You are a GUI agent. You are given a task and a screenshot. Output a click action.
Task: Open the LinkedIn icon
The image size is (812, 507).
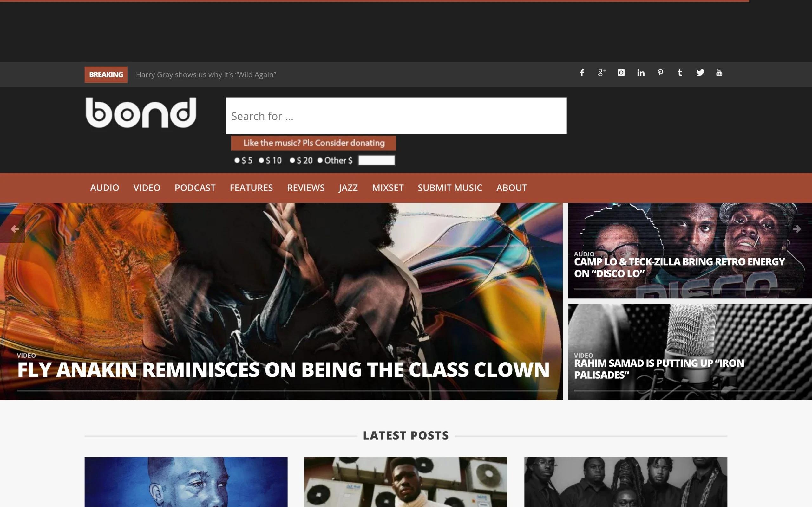[640, 73]
